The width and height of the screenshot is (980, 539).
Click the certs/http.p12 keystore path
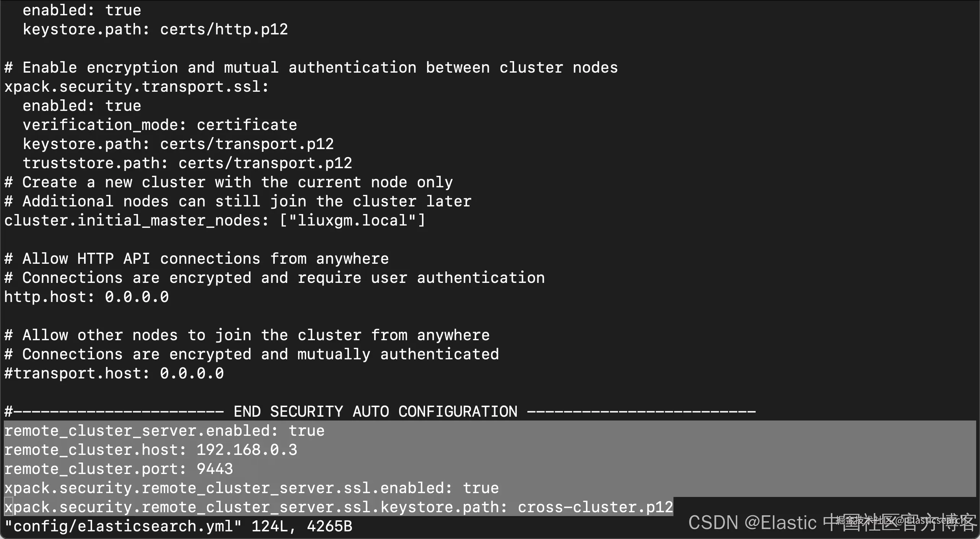[x=224, y=29]
